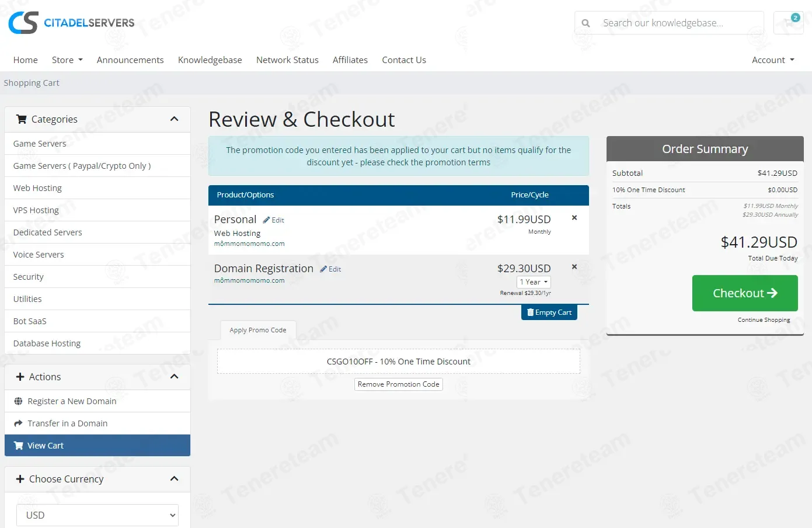This screenshot has width=812, height=528.
Task: Open Security category
Action: [x=97, y=277]
